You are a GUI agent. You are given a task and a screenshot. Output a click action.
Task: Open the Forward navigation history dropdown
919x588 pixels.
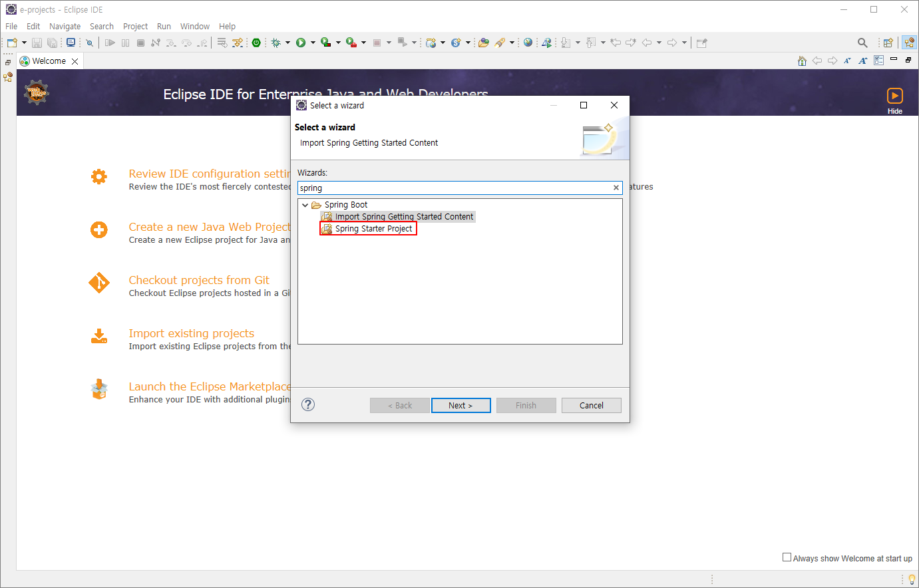point(685,43)
